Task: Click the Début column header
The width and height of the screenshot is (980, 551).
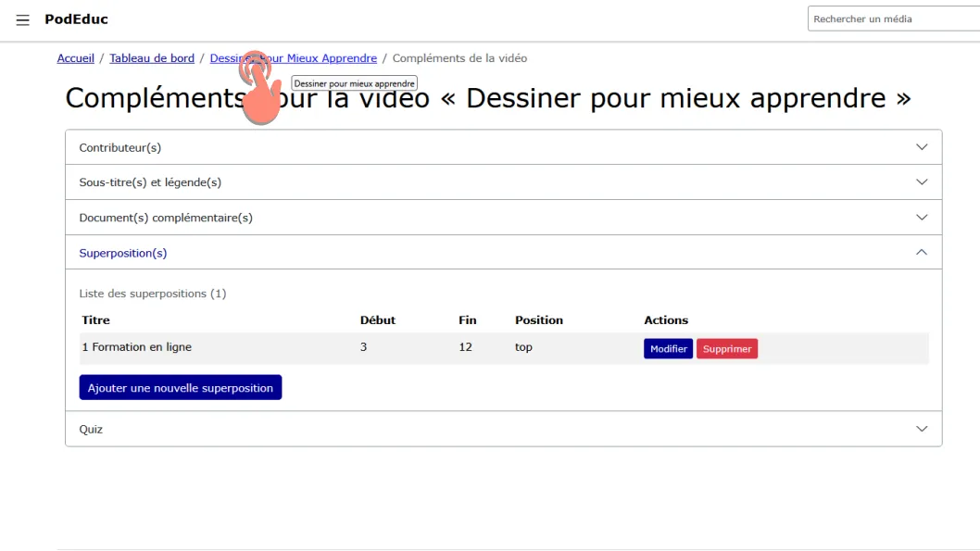Action: [378, 319]
